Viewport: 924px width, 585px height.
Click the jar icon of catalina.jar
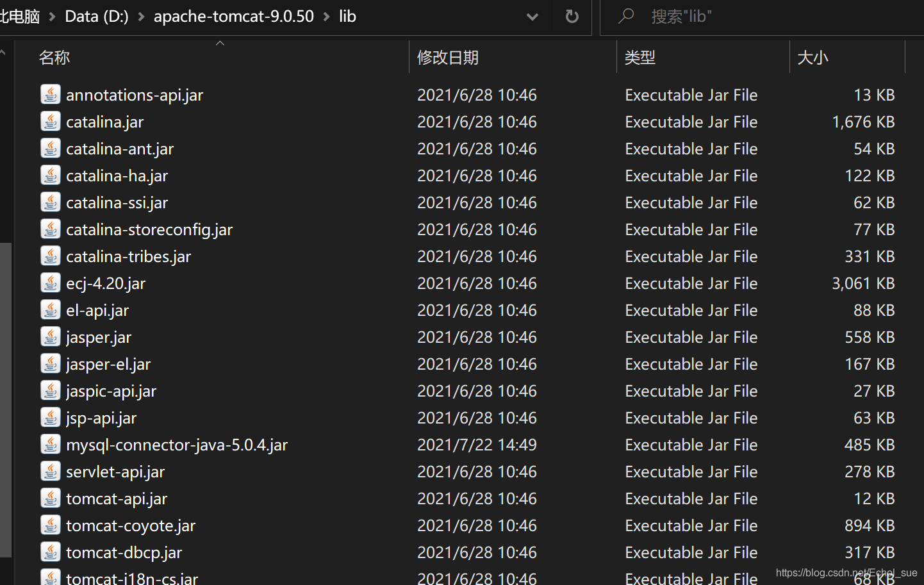pyautogui.click(x=51, y=121)
